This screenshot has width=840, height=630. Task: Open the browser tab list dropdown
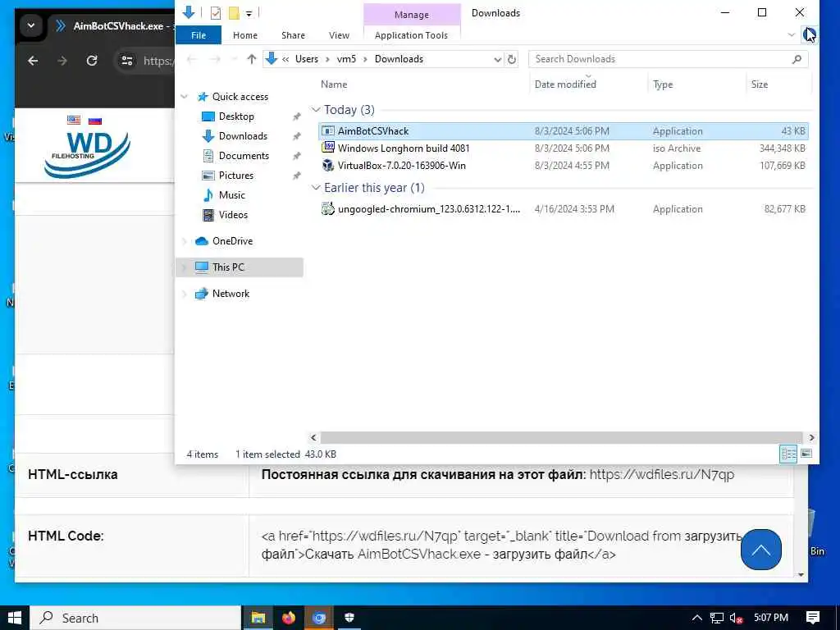pos(31,25)
